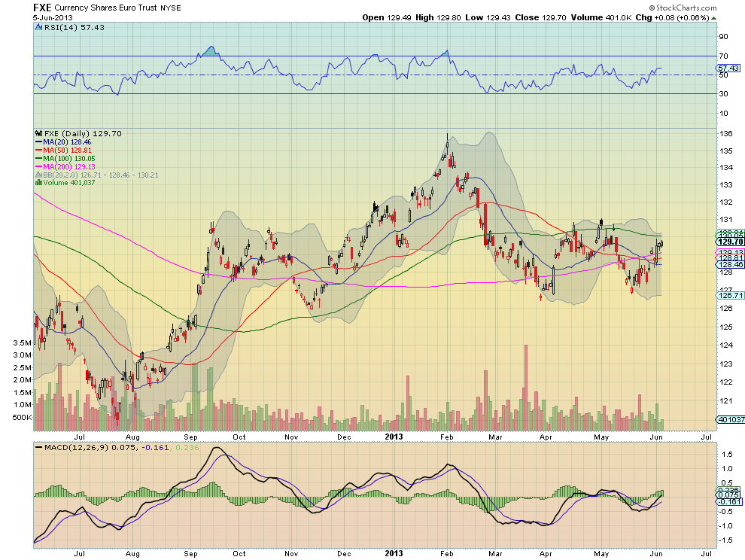Click the MA(20) 128.46 legend entry

point(67,142)
